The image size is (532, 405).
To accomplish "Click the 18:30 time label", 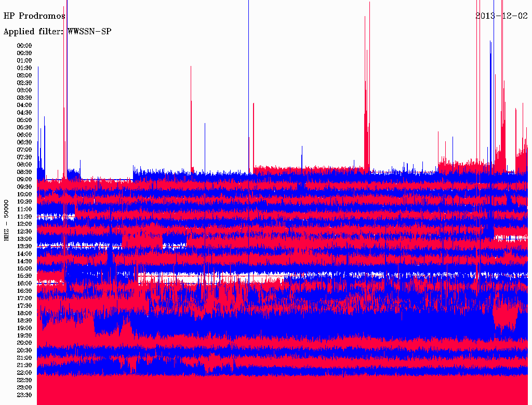I will [24, 320].
